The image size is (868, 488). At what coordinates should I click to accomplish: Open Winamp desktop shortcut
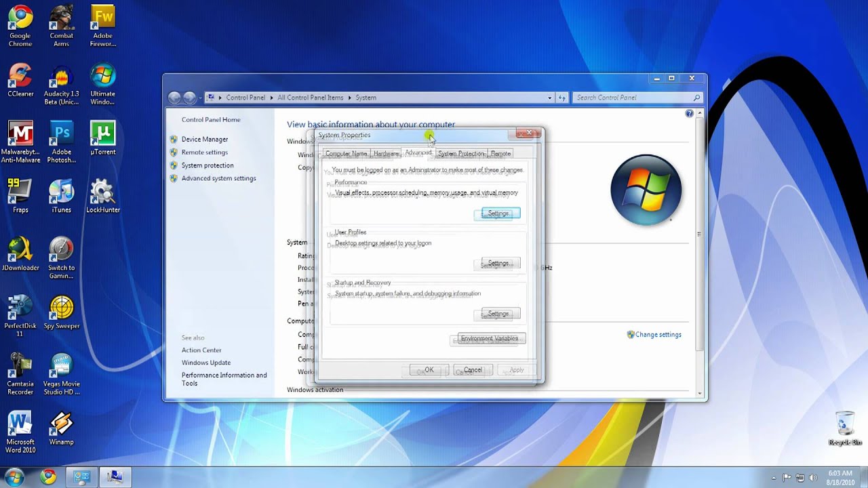coord(61,428)
